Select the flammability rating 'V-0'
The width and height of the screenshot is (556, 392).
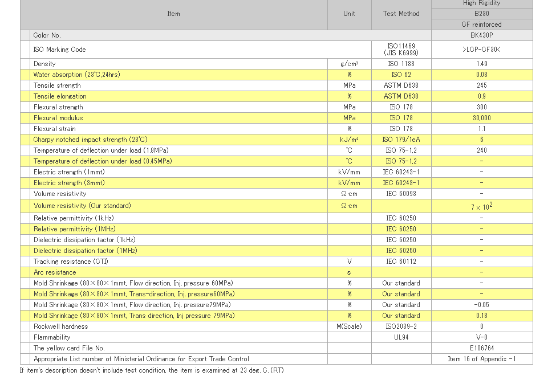click(x=481, y=337)
